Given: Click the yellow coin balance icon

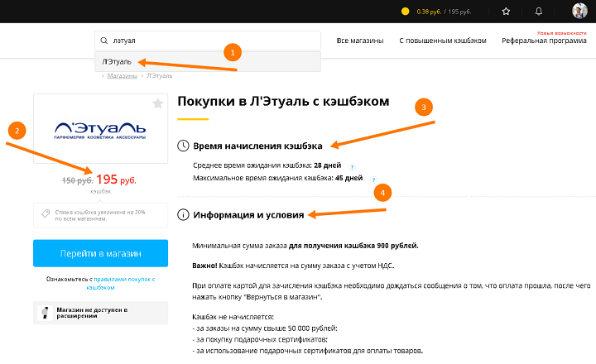Looking at the screenshot, I should pos(405,12).
